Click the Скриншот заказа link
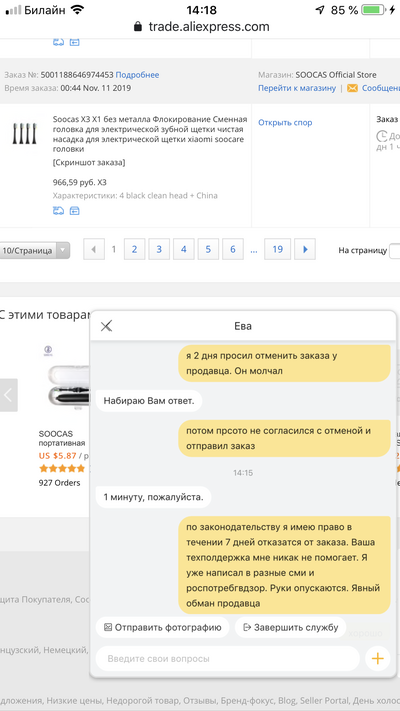Image resolution: width=400 pixels, height=711 pixels. click(89, 162)
